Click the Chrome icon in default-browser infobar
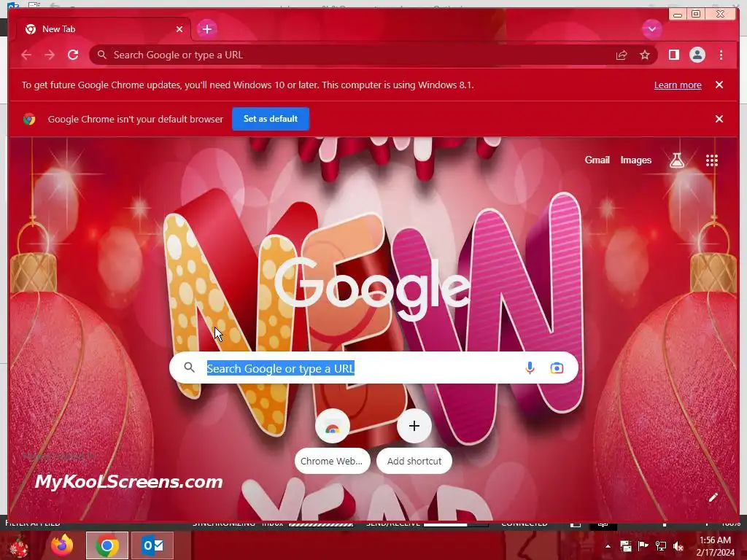 coord(29,119)
